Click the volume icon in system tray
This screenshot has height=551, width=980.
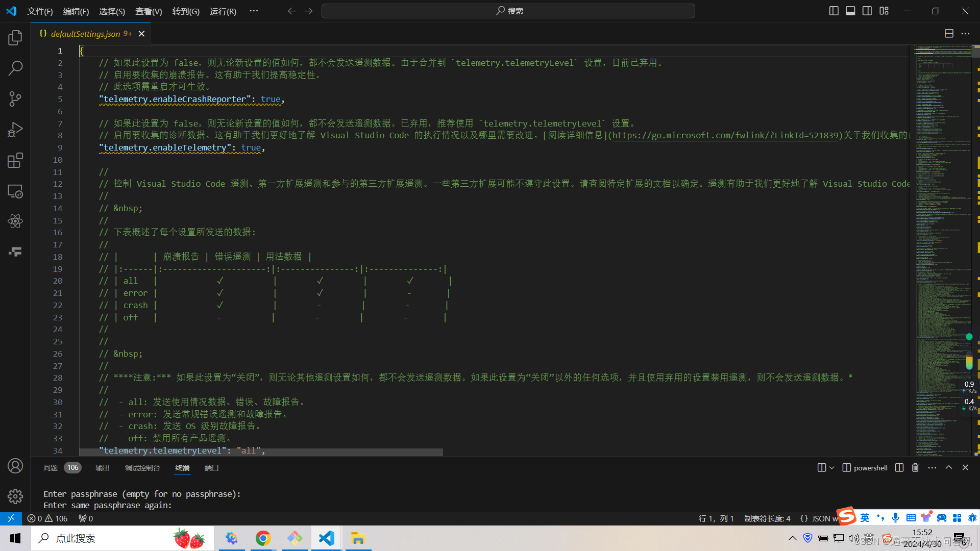[853, 538]
